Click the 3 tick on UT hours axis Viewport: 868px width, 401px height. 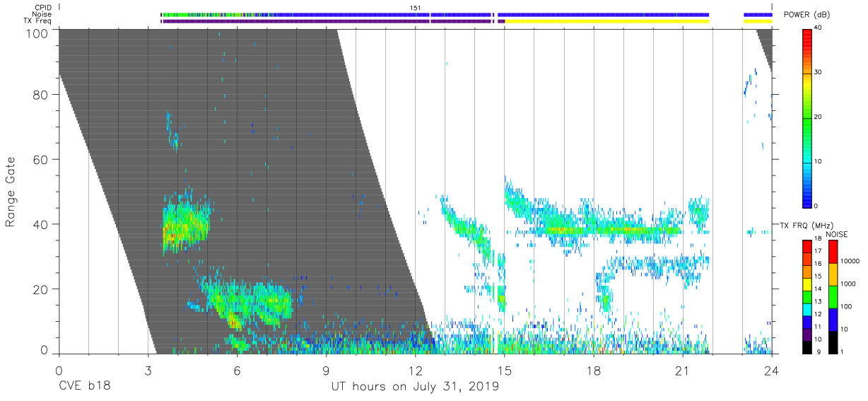148,370
